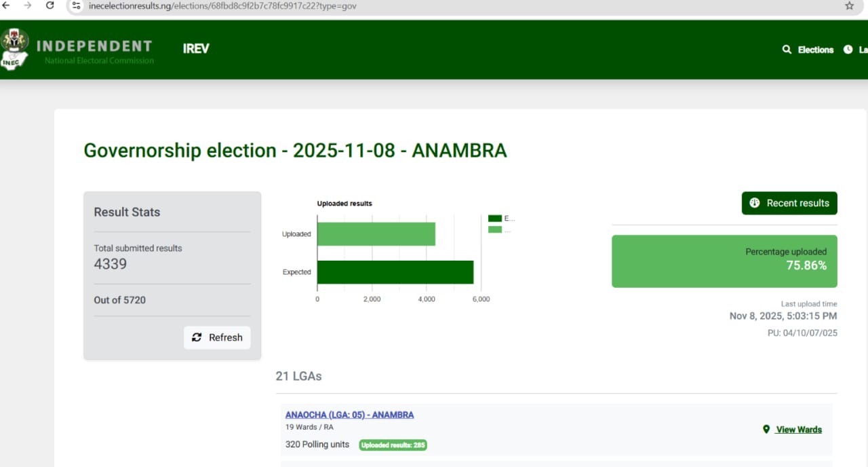Click the info icon inside Recent results button

(755, 202)
